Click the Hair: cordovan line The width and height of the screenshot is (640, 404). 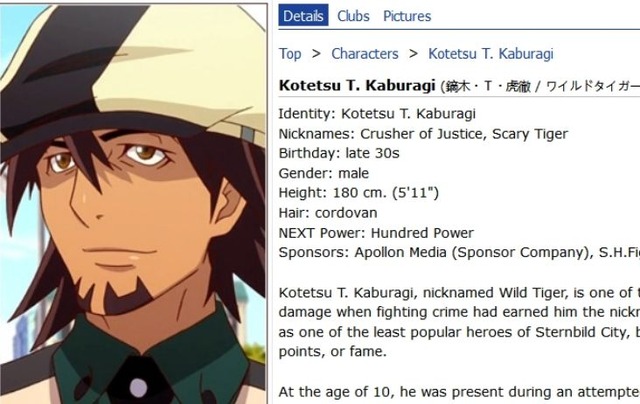coord(328,213)
